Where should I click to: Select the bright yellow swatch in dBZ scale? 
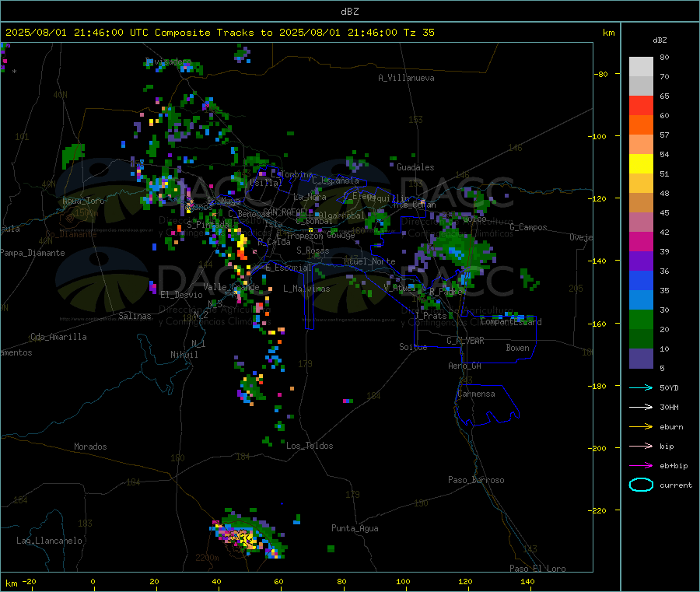(x=641, y=164)
